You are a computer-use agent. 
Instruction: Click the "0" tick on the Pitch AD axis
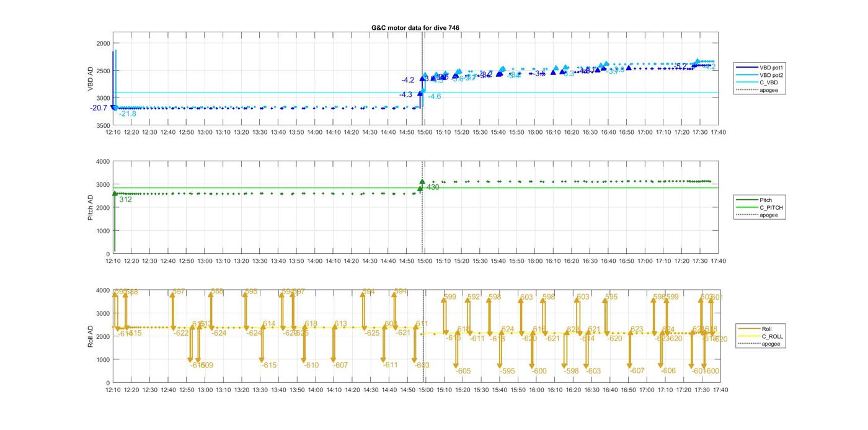click(108, 254)
